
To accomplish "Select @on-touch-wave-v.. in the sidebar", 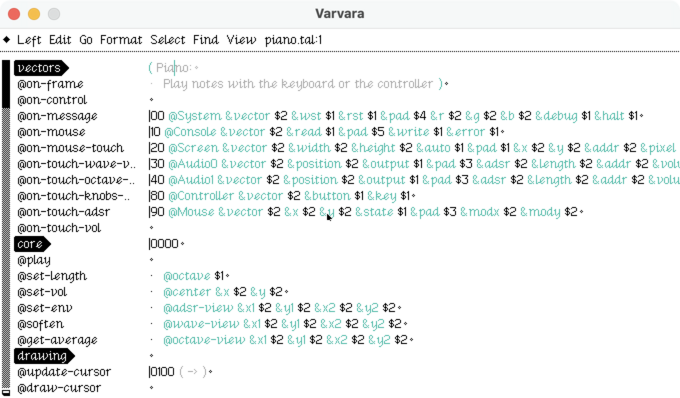I will 76,164.
